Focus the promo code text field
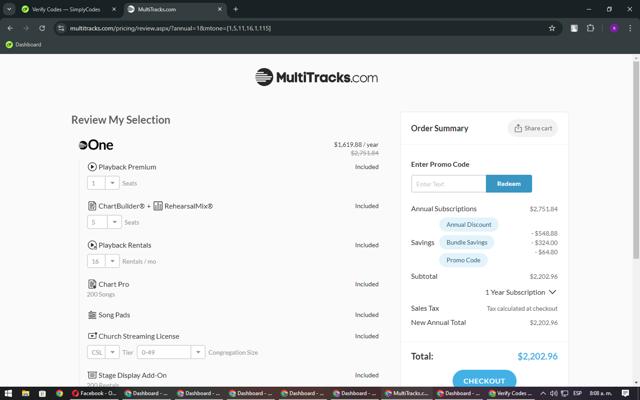 pyautogui.click(x=449, y=184)
